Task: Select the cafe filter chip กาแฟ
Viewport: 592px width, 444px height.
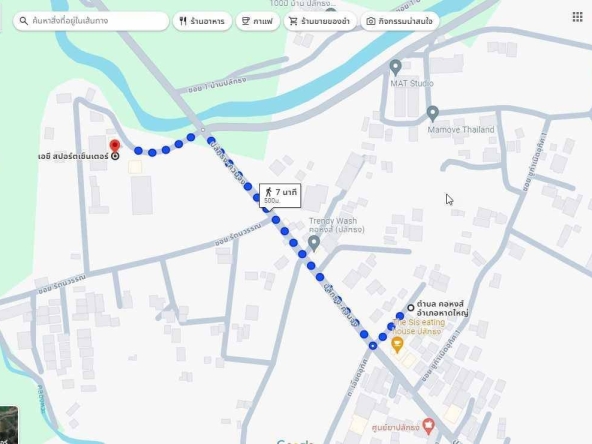Action: pyautogui.click(x=258, y=21)
